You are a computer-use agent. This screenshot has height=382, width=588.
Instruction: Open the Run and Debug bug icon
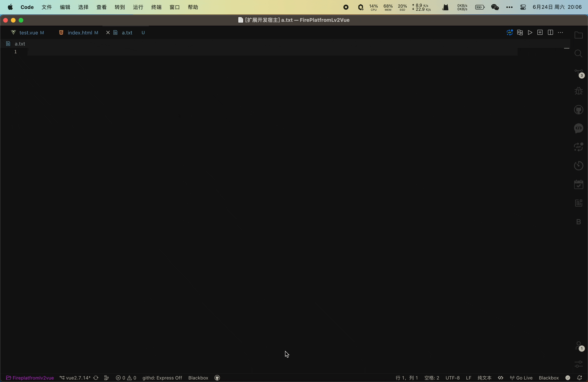(578, 91)
